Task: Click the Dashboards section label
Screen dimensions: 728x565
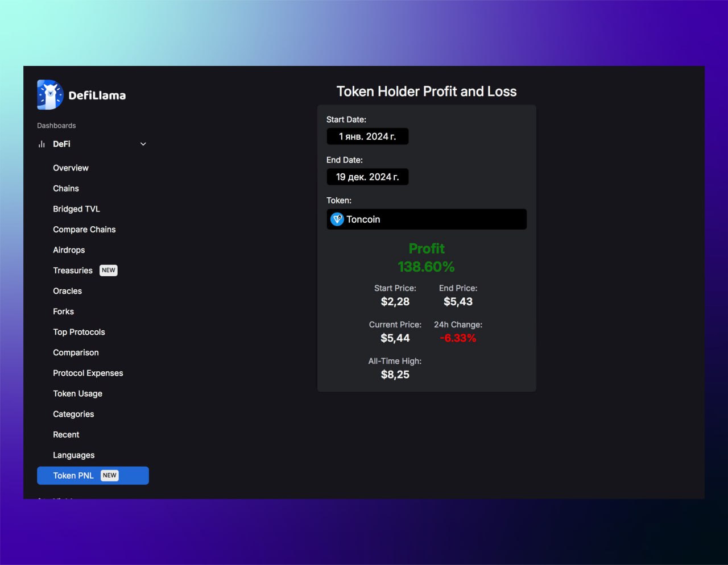Action: coord(56,126)
